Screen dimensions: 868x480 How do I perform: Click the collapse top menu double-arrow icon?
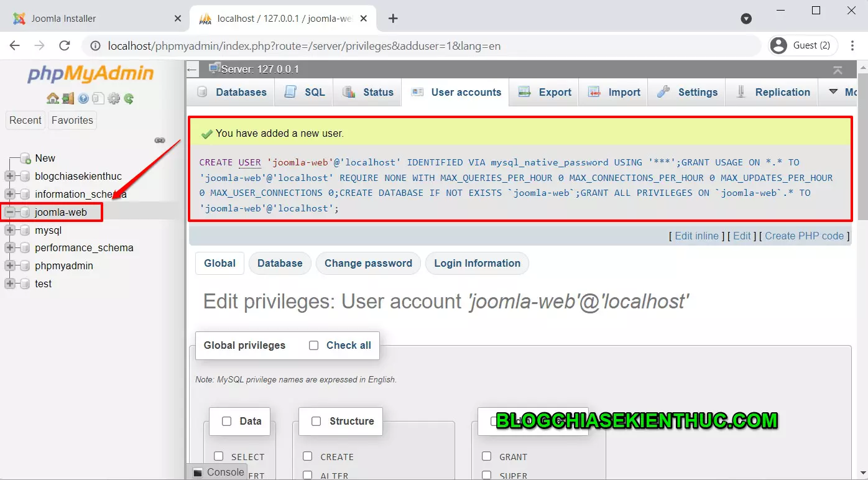click(838, 70)
